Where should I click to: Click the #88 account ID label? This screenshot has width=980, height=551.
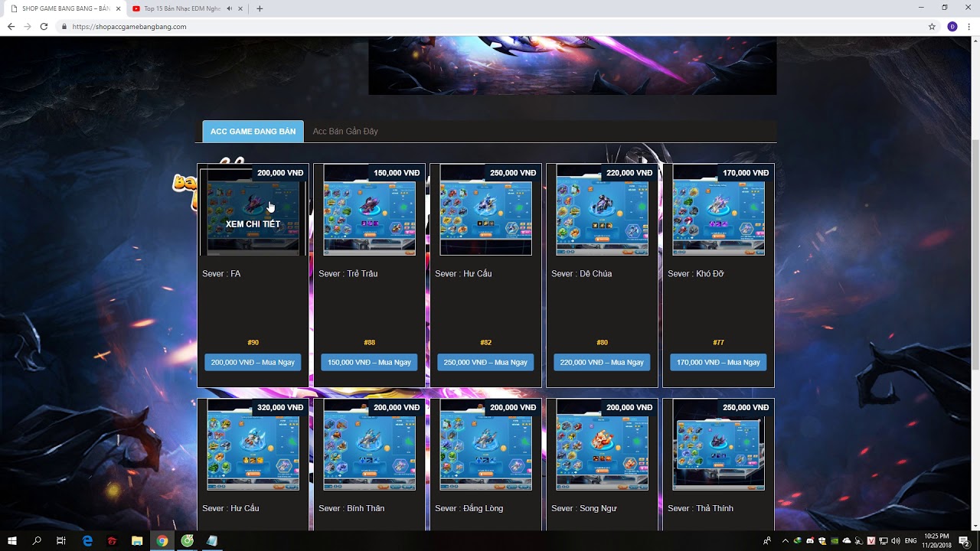[370, 343]
